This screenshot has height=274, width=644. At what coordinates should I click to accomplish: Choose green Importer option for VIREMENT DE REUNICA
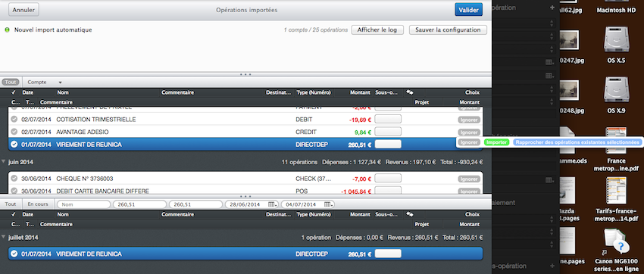[x=496, y=142]
